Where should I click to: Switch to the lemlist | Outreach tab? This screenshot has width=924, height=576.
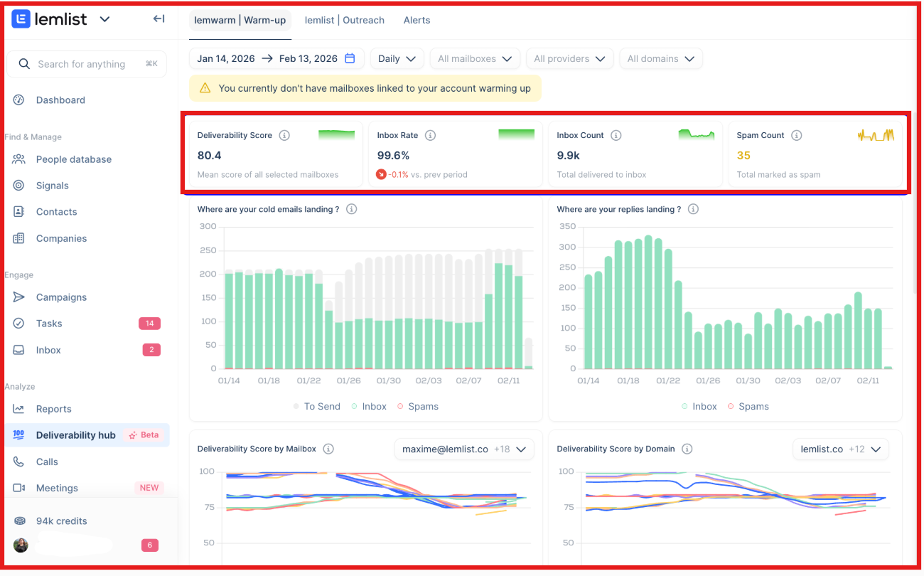tap(345, 20)
